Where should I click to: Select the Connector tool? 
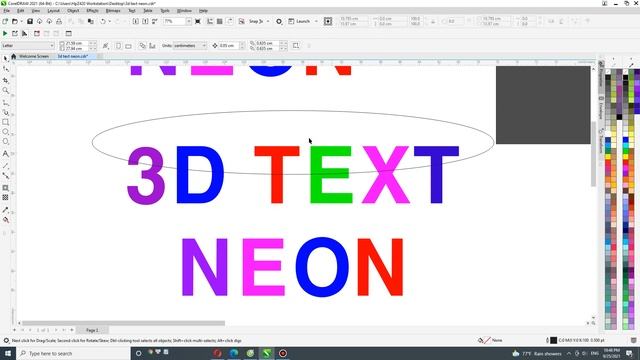[x=6, y=176]
